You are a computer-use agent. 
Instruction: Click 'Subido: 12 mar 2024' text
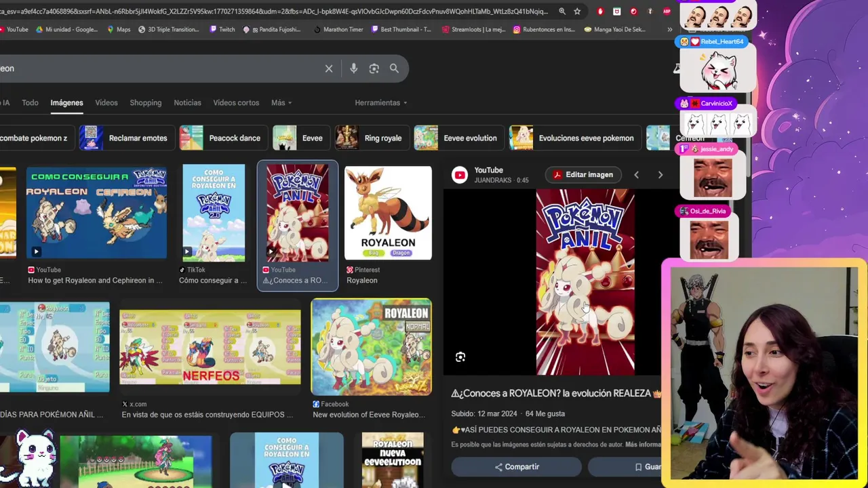[x=483, y=413]
